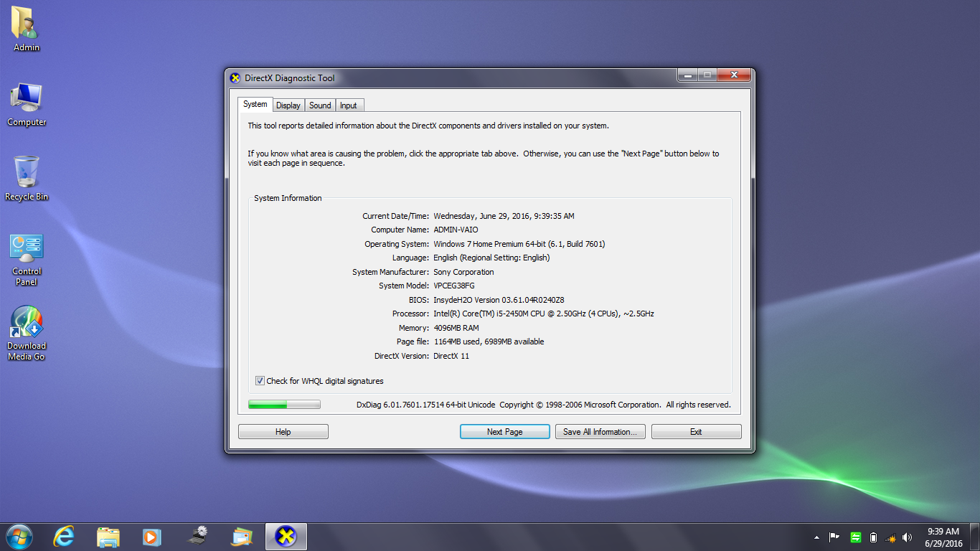Click the DirectX Diagnostic taskbar button
This screenshot has height=551, width=980.
[286, 537]
